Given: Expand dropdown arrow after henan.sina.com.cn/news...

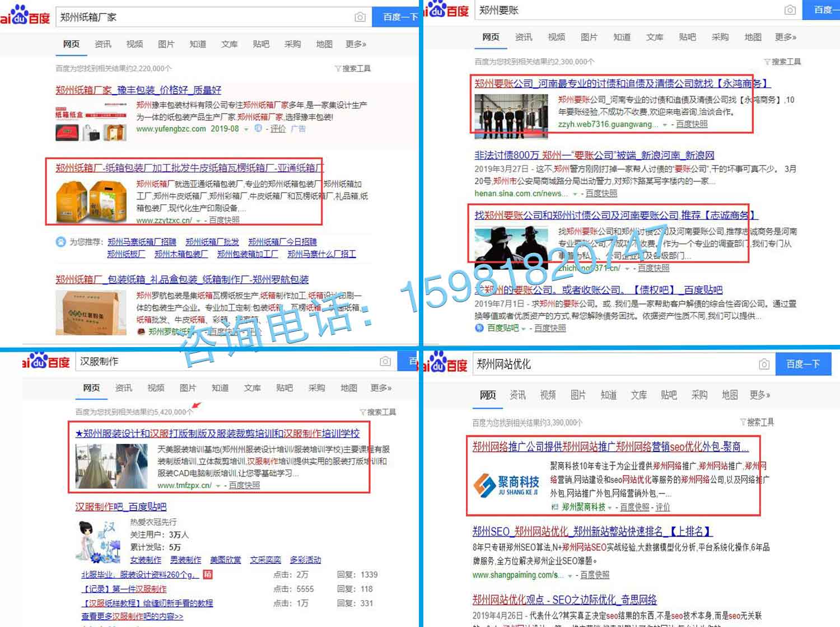Looking at the screenshot, I should click(575, 194).
